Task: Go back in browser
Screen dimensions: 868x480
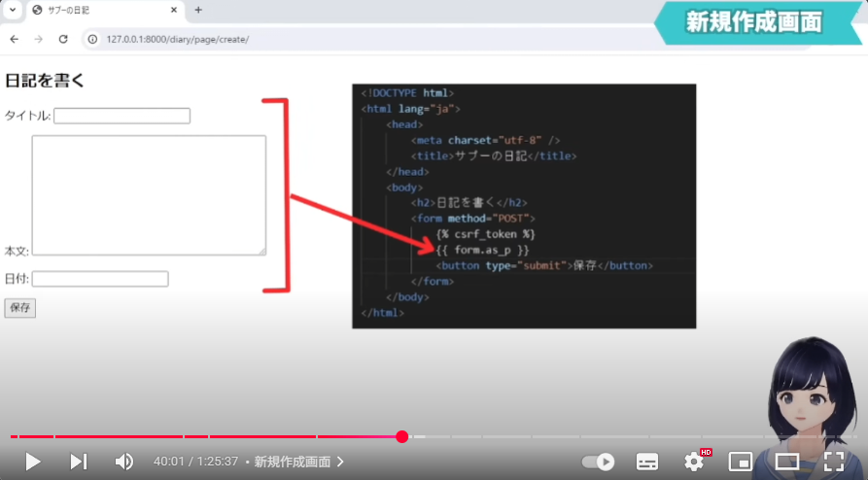Action: click(x=15, y=39)
